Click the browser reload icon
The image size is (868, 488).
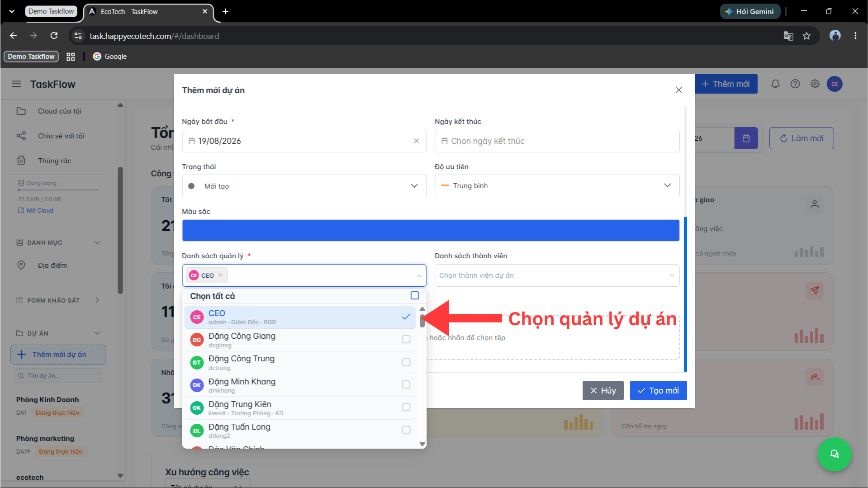[x=54, y=36]
